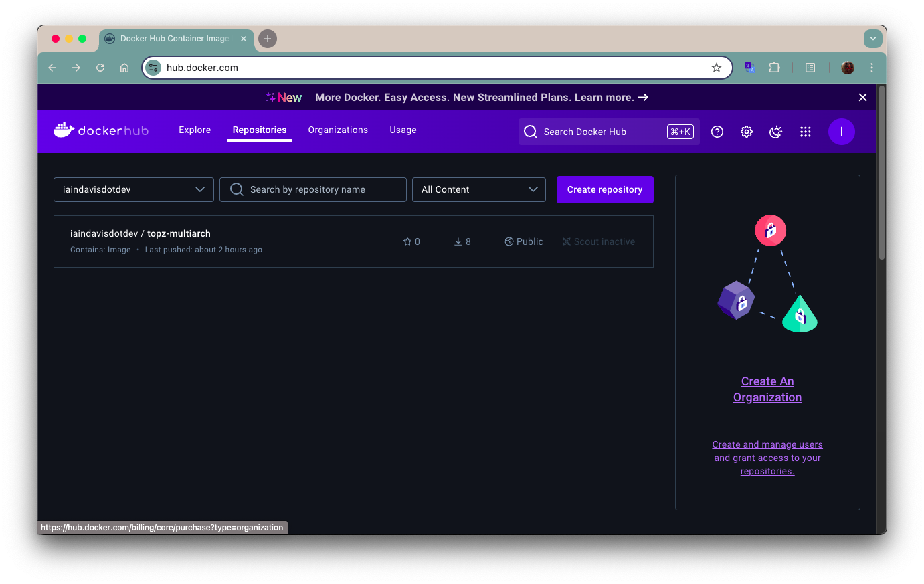Click the Public visibility label
The height and width of the screenshot is (584, 924).
pos(524,241)
